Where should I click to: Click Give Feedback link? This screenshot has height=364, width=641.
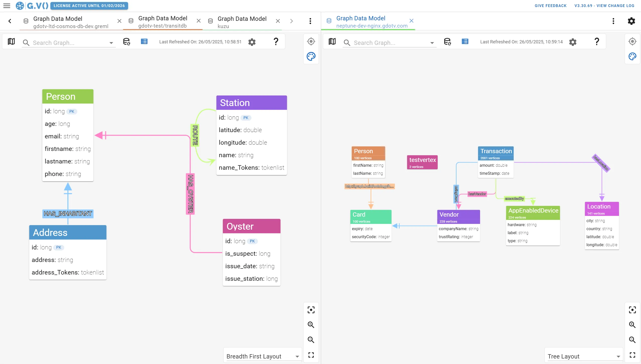pos(551,6)
